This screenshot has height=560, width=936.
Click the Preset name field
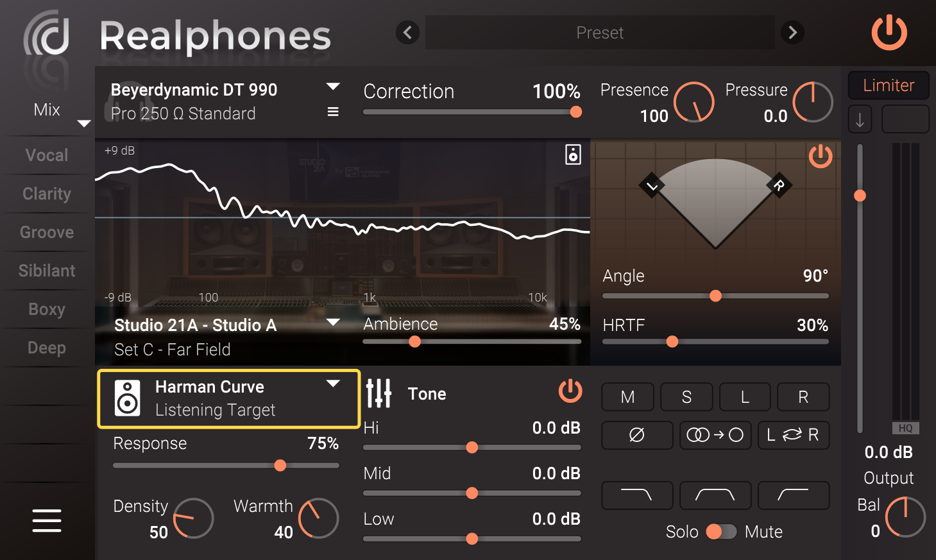600,33
